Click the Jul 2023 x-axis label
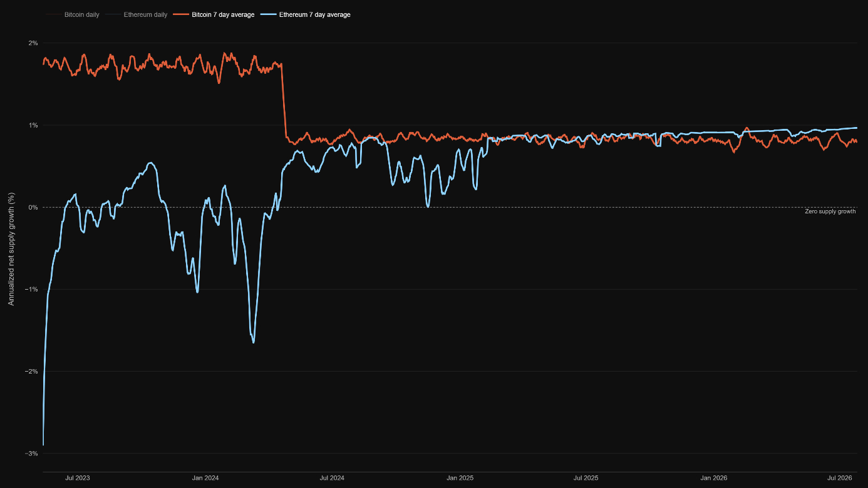This screenshot has width=868, height=488. pos(78,478)
